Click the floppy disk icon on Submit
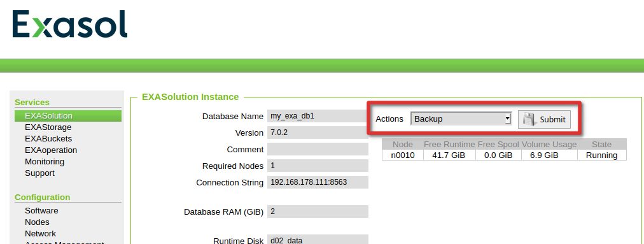 [529, 119]
